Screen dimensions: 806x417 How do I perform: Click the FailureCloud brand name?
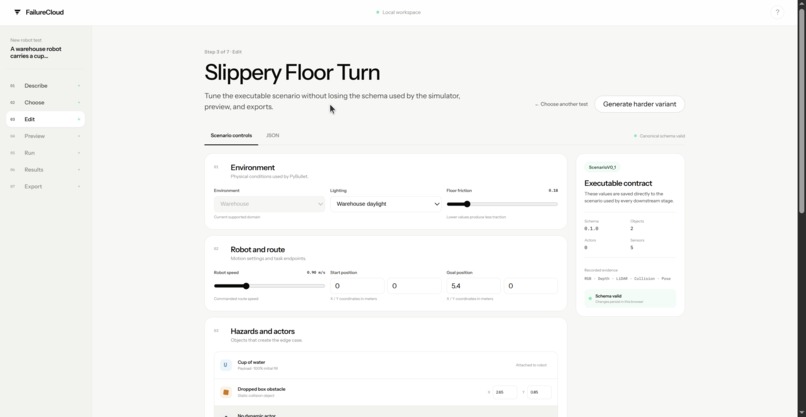pos(45,12)
